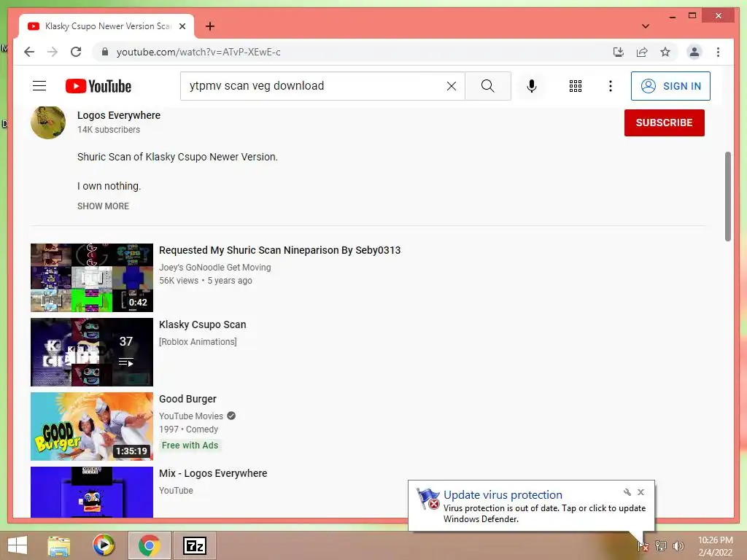
Task: Click the 56K views text
Action: tap(179, 281)
